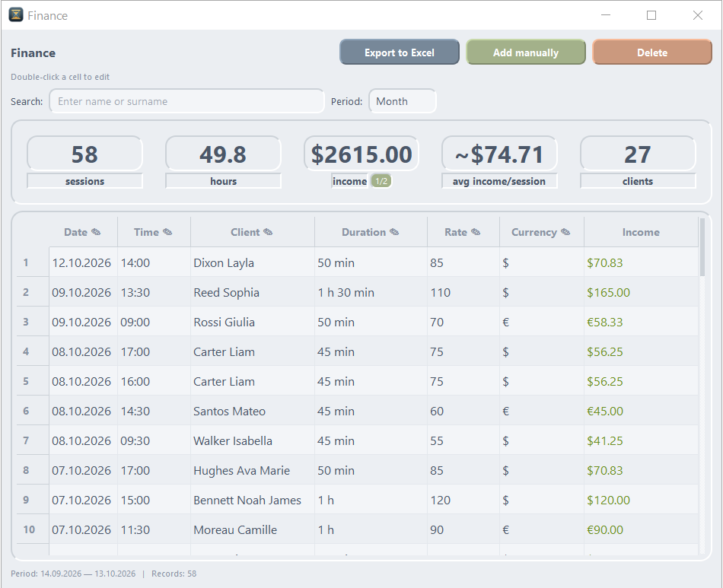The image size is (723, 588).
Task: Click the Finance app hourglass icon
Action: (x=16, y=14)
